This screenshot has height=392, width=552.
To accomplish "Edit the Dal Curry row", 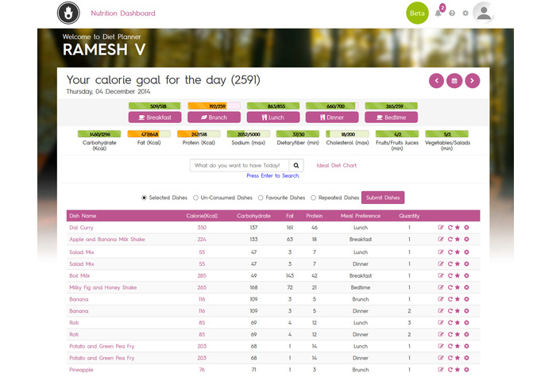I will coord(440,228).
